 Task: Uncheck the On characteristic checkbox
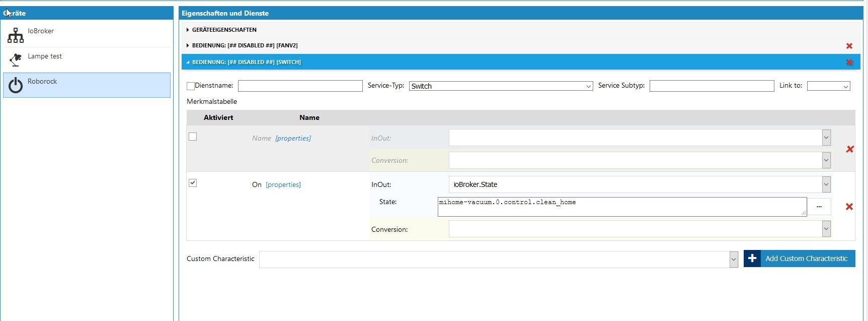click(x=193, y=183)
